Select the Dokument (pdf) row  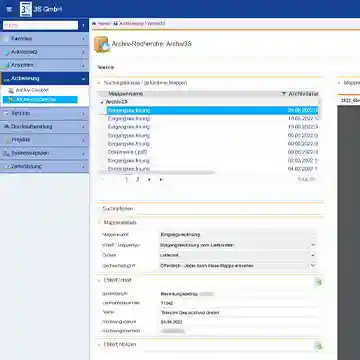pyautogui.click(x=213, y=152)
